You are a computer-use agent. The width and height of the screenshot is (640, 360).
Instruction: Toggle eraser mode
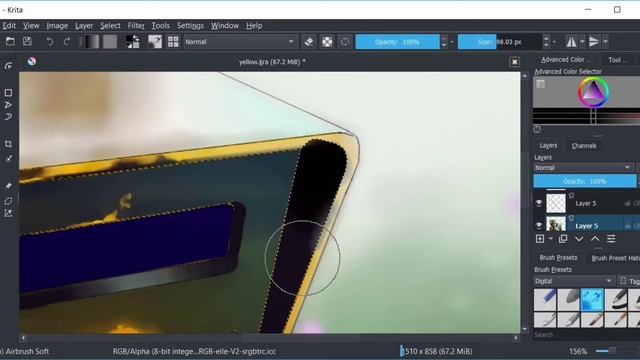point(309,42)
